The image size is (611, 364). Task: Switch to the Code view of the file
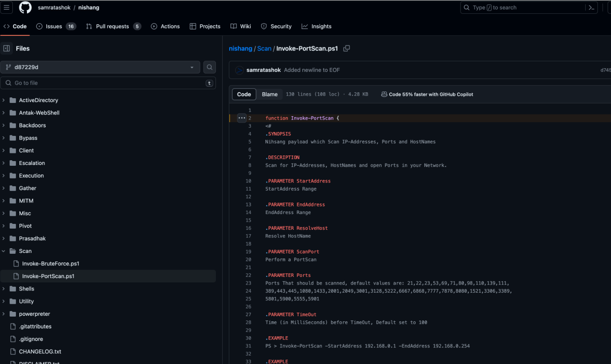click(244, 94)
